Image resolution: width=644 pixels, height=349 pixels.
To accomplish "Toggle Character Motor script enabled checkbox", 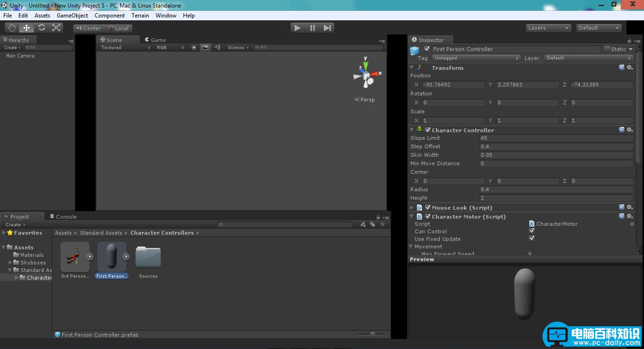I will tap(428, 216).
